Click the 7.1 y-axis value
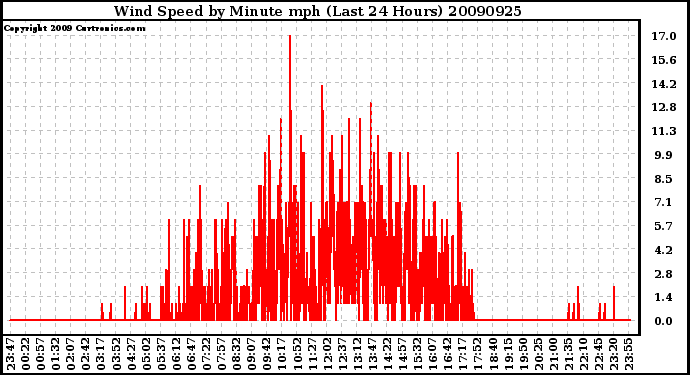The width and height of the screenshot is (690, 375). [x=664, y=202]
